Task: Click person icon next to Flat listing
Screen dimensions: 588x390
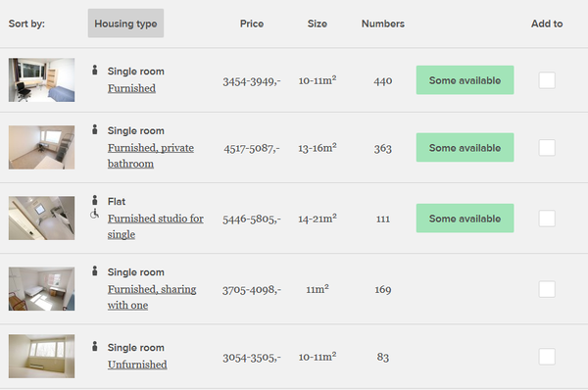Action: 95,200
